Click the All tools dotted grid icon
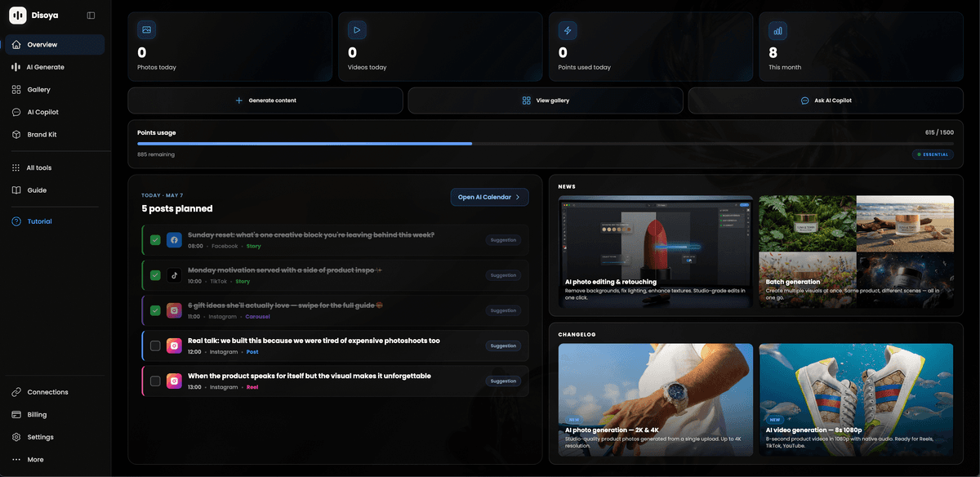This screenshot has height=477, width=980. pos(16,167)
